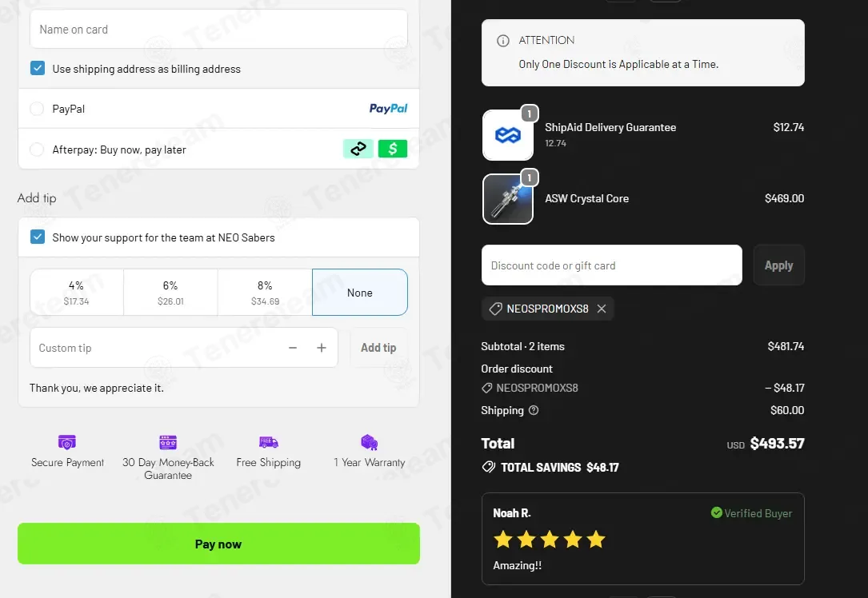Viewport: 868px width, 598px height.
Task: Click the Verified Buyer checkmark icon
Action: coord(716,512)
